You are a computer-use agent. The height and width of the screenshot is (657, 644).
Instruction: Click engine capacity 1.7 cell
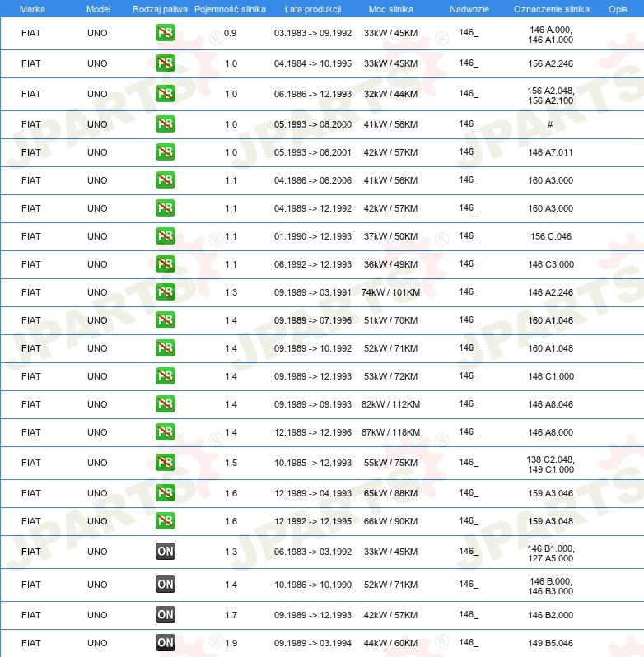(231, 615)
